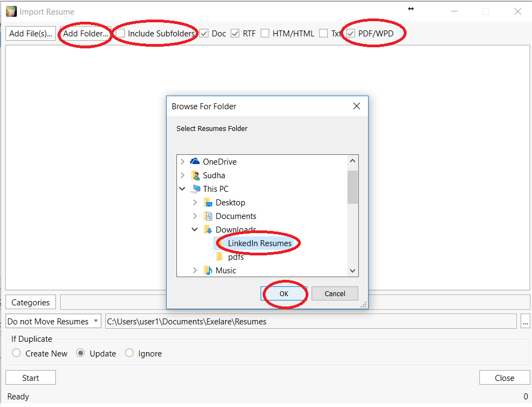Click the Categories text field
This screenshot has height=407, width=532.
pos(295,302)
